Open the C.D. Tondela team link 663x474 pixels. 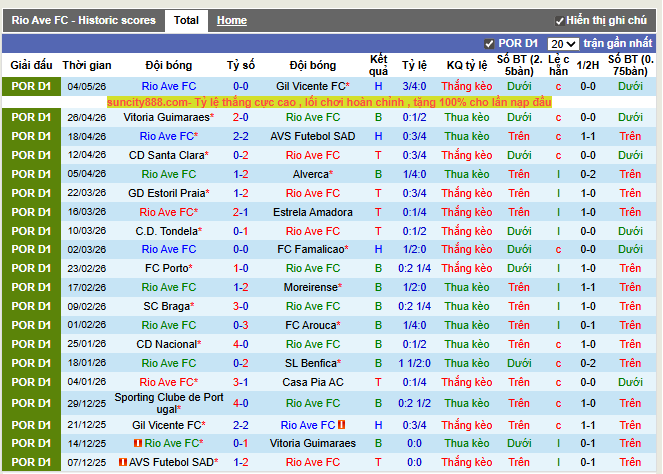(167, 231)
